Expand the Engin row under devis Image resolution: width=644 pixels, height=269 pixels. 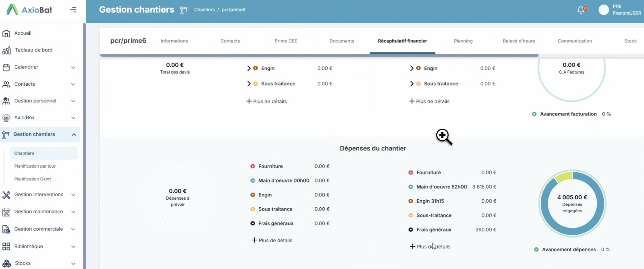(249, 68)
